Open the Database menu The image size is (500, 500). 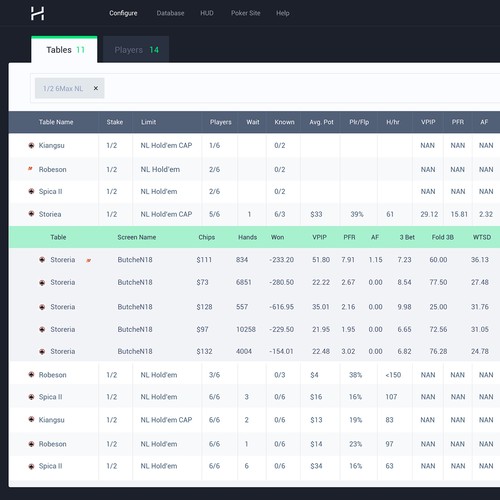(170, 13)
